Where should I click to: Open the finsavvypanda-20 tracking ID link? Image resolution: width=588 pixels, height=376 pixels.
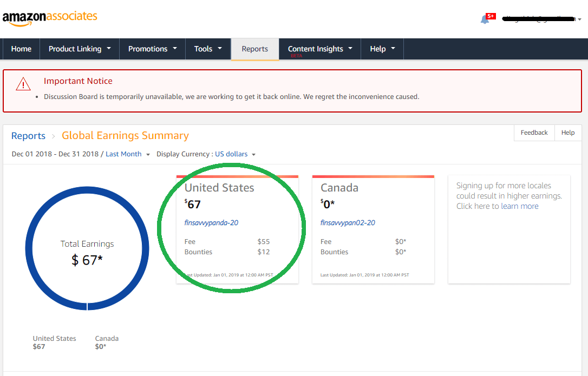coord(211,223)
